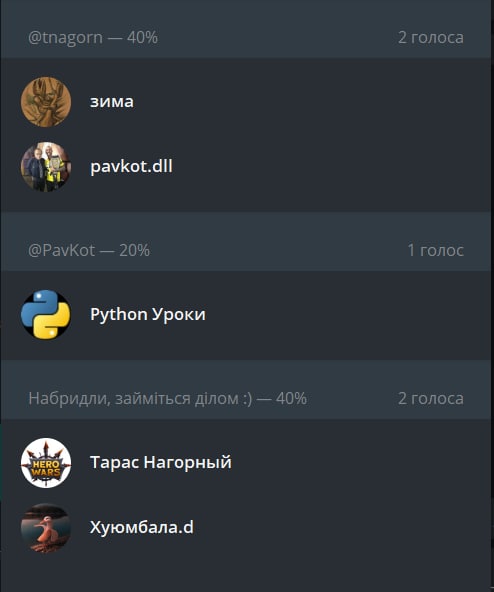Click the first '2 голоса' vote count
Viewport: 494px width, 592px height.
point(431,38)
